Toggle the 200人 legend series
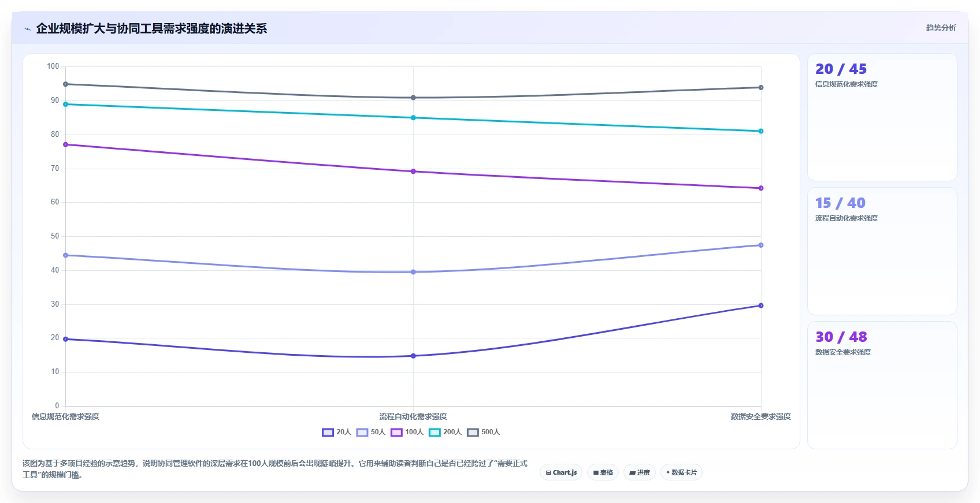Image resolution: width=980 pixels, height=503 pixels. [x=445, y=432]
